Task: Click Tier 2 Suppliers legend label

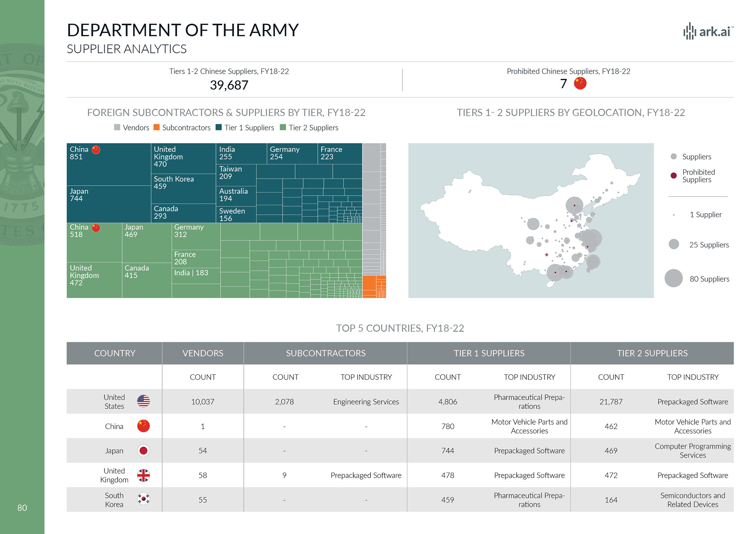Action: point(313,128)
